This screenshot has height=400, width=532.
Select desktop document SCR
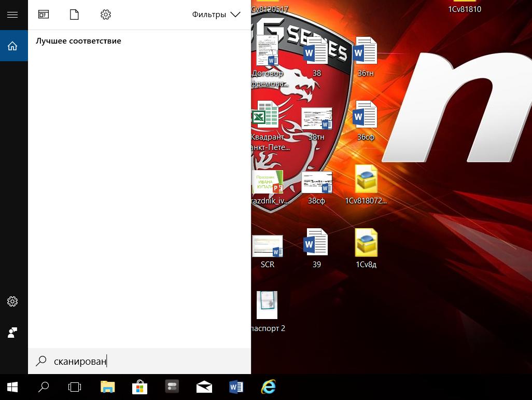tap(268, 252)
